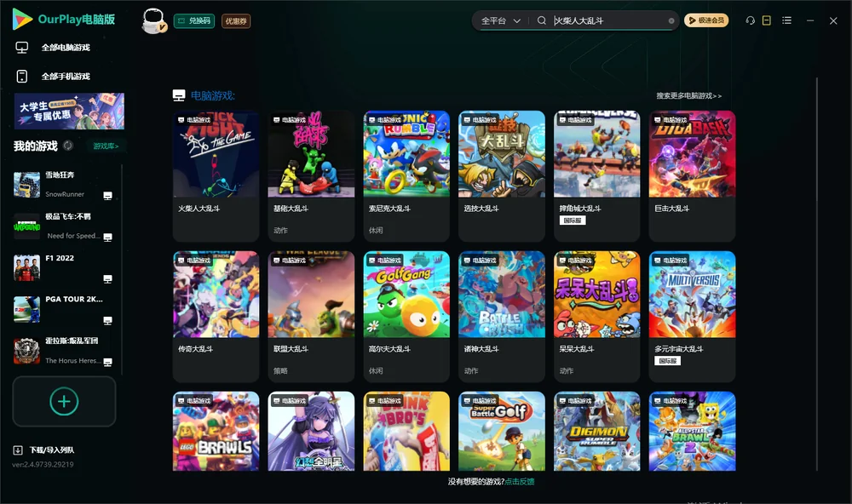Select PGA TOUR 2K in my games
The height and width of the screenshot is (504, 852).
point(64,310)
